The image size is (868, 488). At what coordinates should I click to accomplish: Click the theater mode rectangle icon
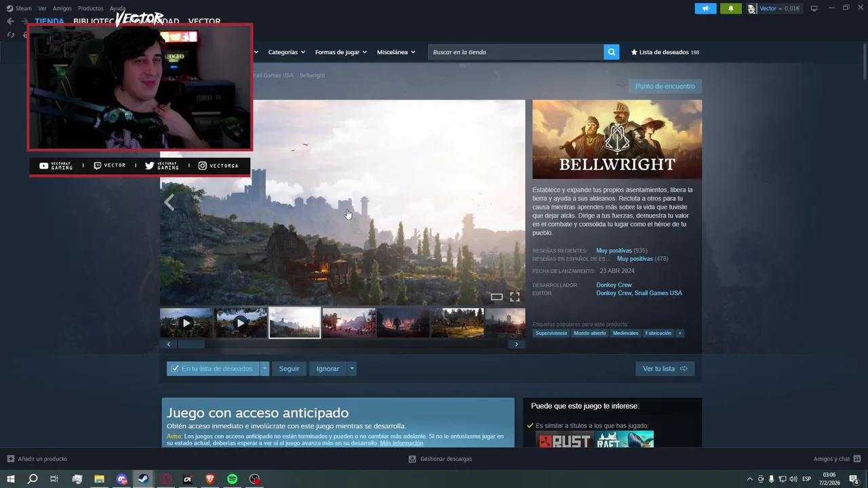496,297
